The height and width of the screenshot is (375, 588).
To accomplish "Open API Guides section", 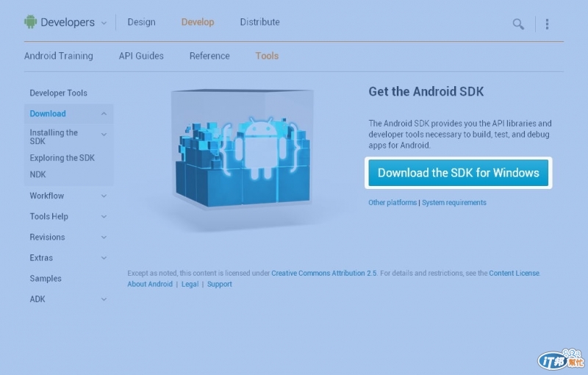I will pos(141,56).
